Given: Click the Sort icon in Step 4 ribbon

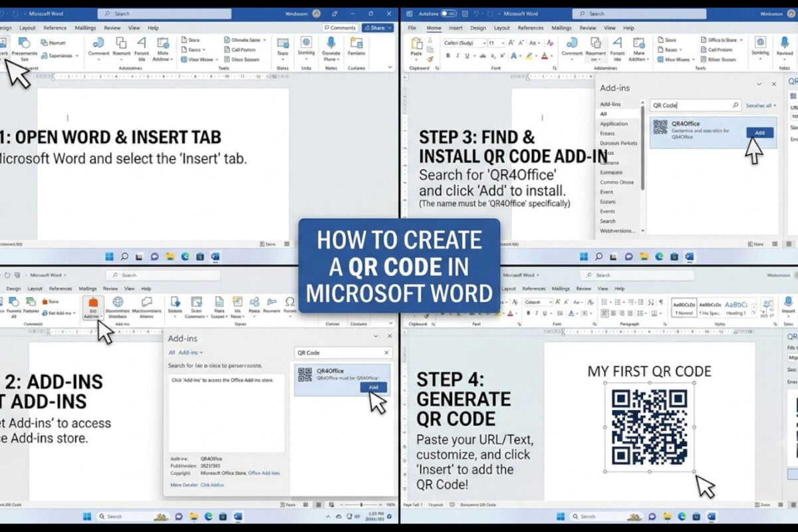Looking at the screenshot, I should (x=650, y=302).
